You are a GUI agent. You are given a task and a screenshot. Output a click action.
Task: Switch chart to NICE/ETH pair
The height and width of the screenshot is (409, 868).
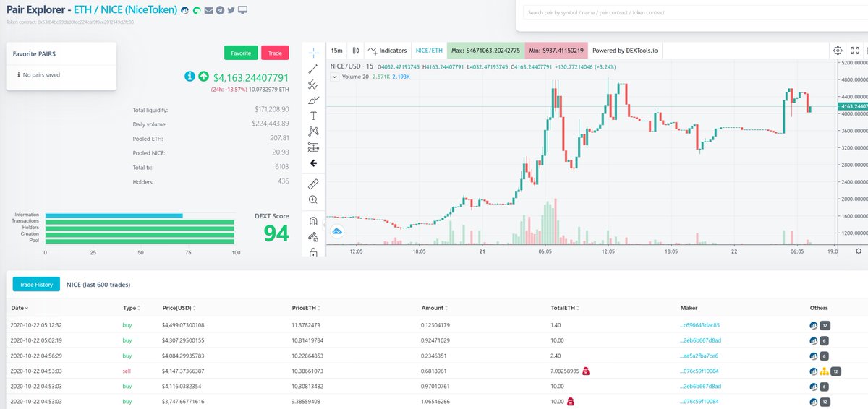(x=428, y=51)
